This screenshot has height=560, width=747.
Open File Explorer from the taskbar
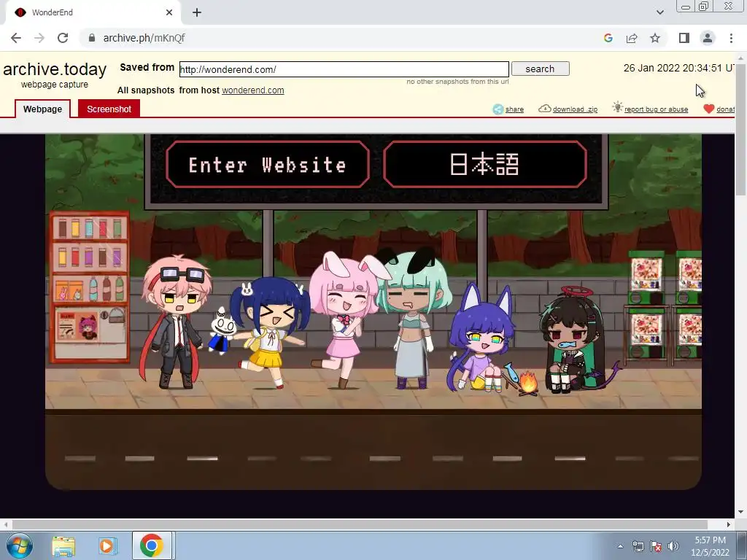tap(63, 546)
